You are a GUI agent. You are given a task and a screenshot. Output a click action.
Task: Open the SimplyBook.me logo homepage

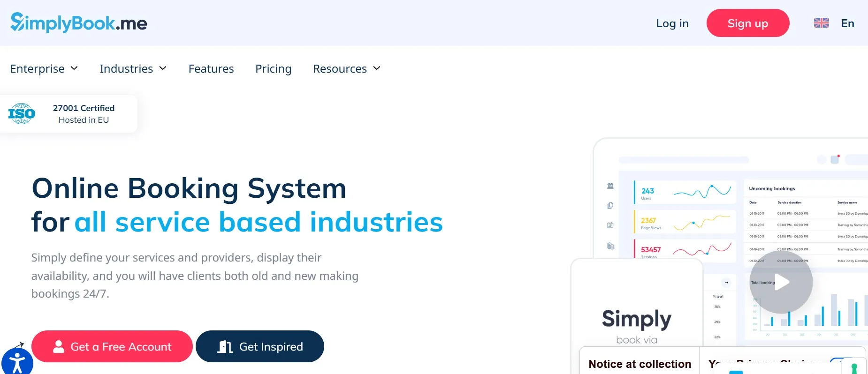coord(79,23)
